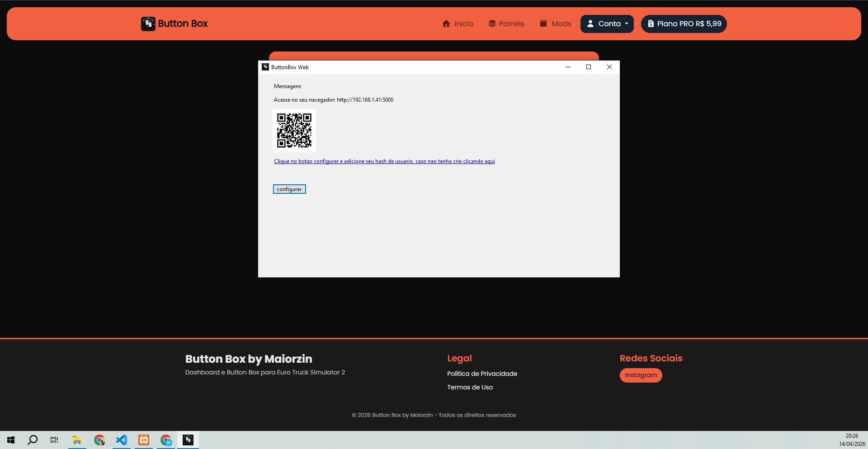Open Task View from the taskbar
The image size is (868, 449).
pos(54,440)
